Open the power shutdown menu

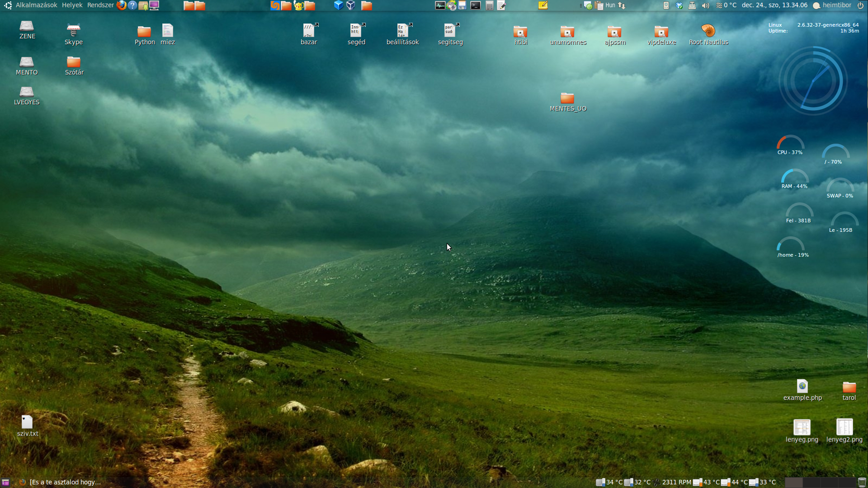tap(860, 5)
